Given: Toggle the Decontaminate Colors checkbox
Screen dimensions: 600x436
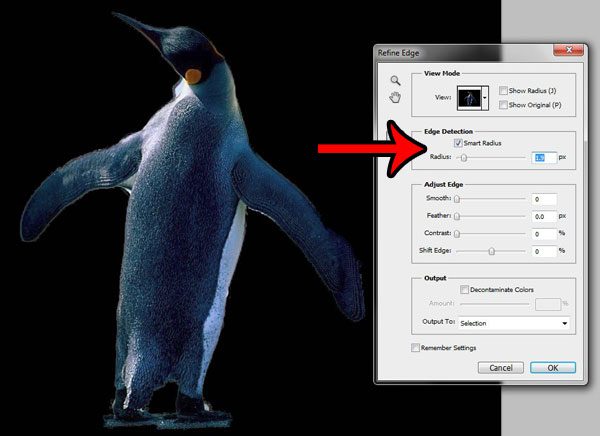Looking at the screenshot, I should click(x=465, y=289).
